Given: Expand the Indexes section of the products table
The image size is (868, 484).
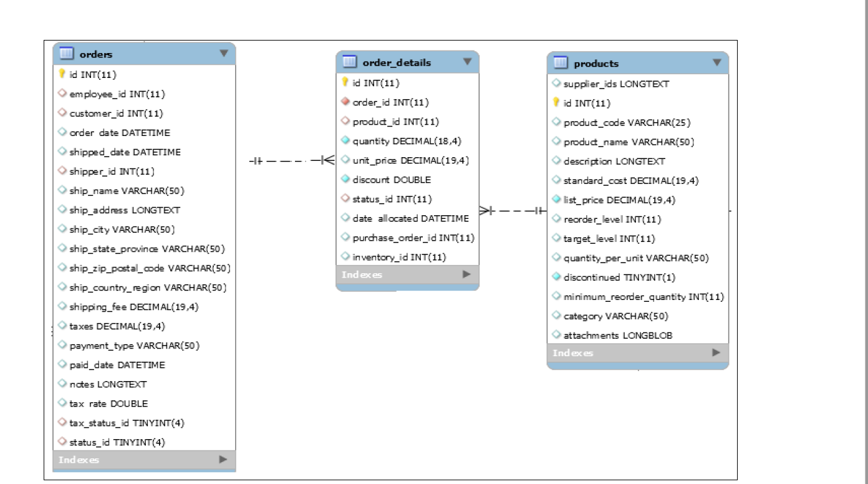Looking at the screenshot, I should coord(716,352).
